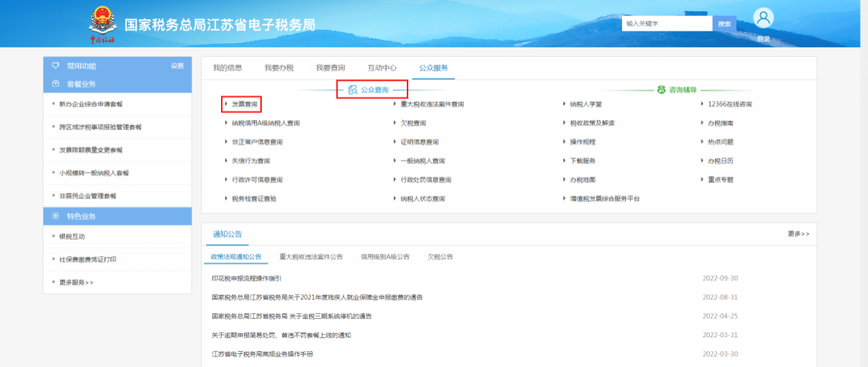
Task: Open 跨区域涉税事项报验管理套餐 in the sidebar
Action: (100, 128)
